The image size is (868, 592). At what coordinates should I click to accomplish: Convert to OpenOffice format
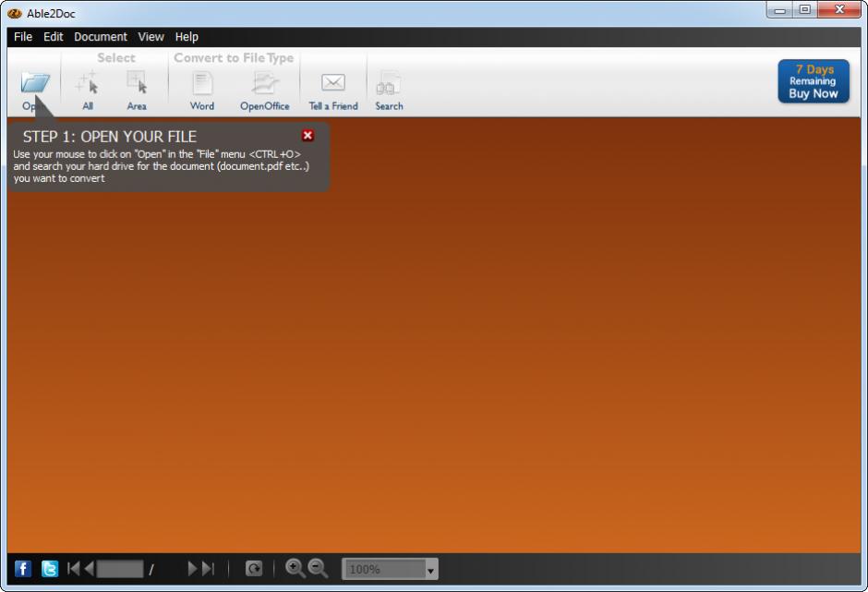pyautogui.click(x=265, y=91)
